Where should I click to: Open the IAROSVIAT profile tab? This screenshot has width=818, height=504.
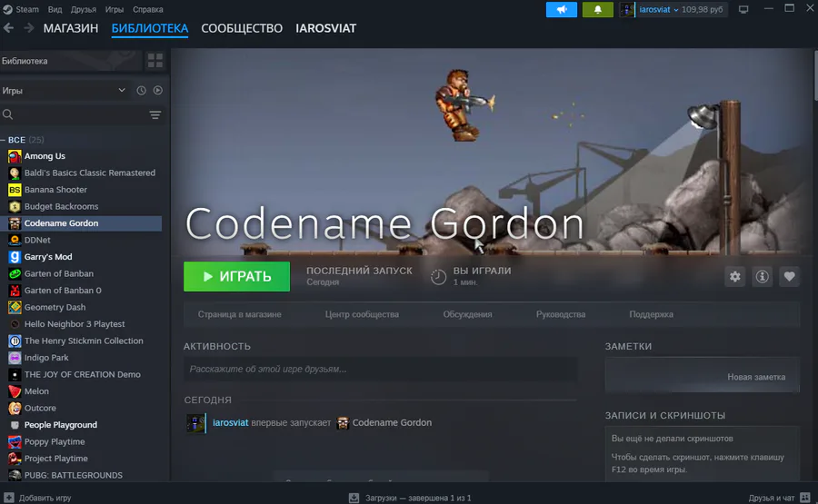click(x=325, y=28)
